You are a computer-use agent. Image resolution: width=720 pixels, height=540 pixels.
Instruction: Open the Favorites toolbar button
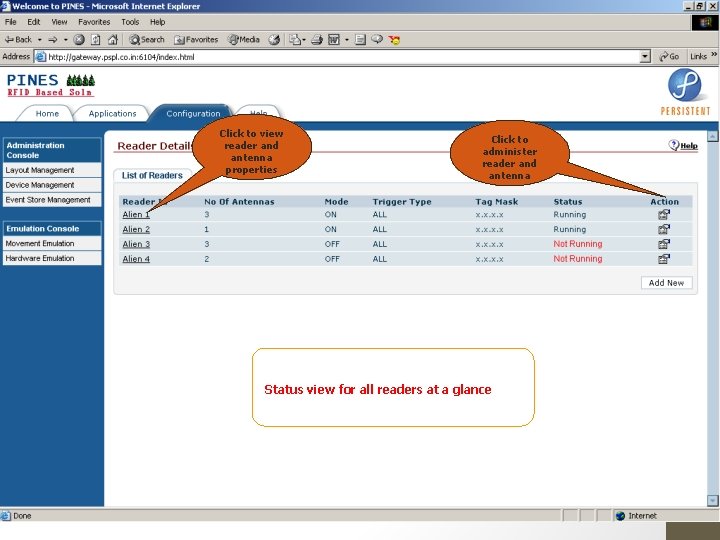click(196, 40)
